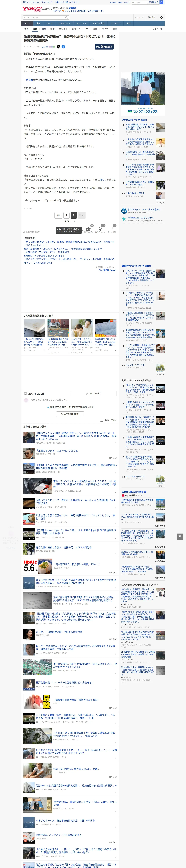Open 高血糖下げる HbA1c ad link
Image resolution: width=186 pixels, height=868 pixels.
tap(76, 564)
